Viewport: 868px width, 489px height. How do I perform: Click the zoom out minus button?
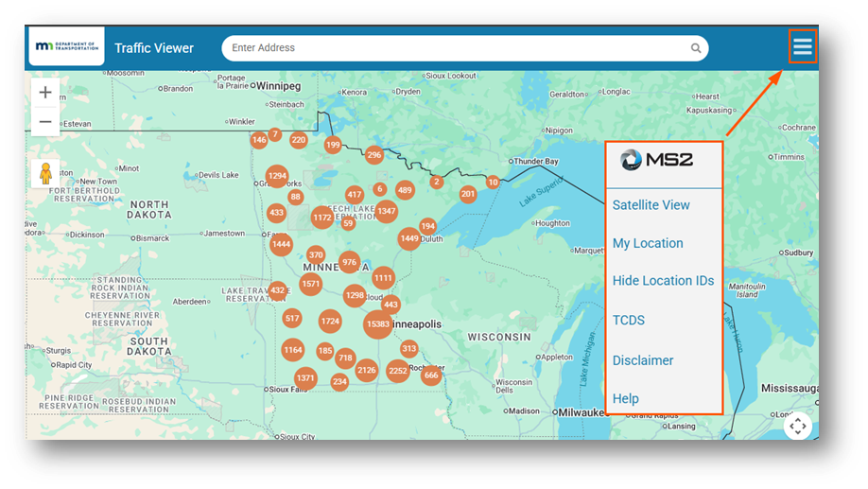tap(45, 122)
